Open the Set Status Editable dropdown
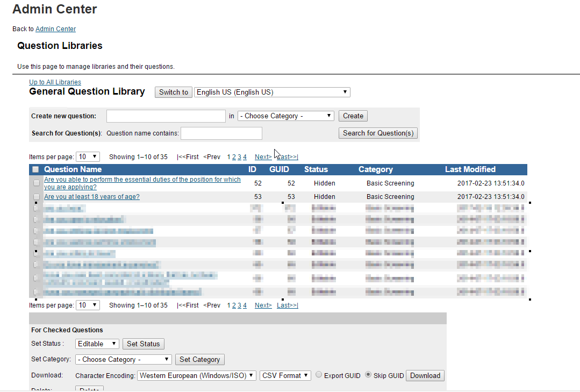 tap(97, 344)
